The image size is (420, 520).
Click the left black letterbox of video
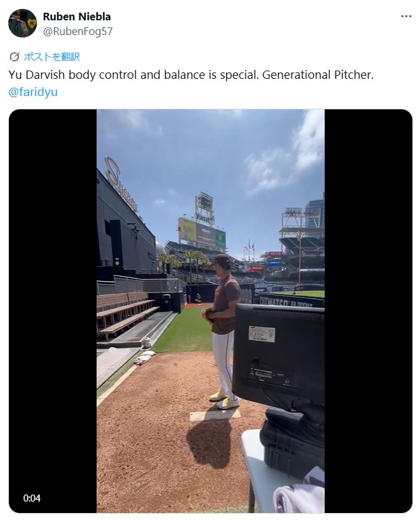tap(53, 311)
